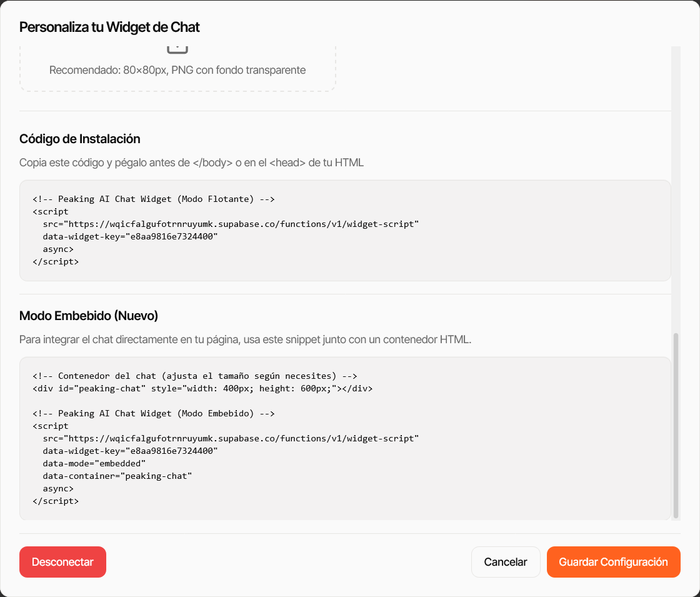Viewport: 700px width, 597px height.
Task: Click the src URL line in floating snippet
Action: coord(231,224)
